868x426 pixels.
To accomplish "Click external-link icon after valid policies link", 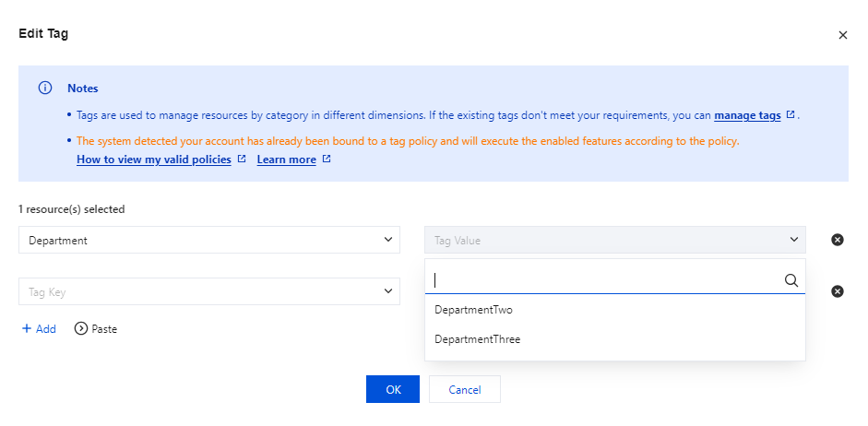I will coord(242,160).
